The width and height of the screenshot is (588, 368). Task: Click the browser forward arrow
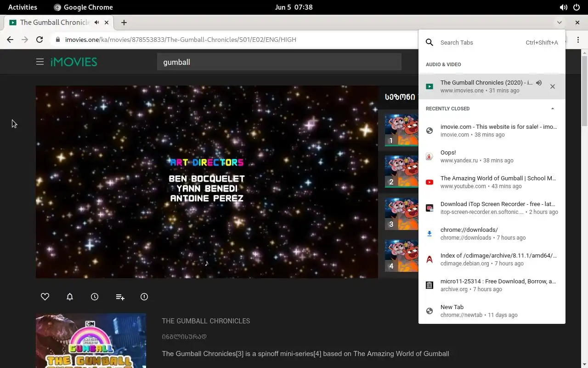tap(25, 40)
